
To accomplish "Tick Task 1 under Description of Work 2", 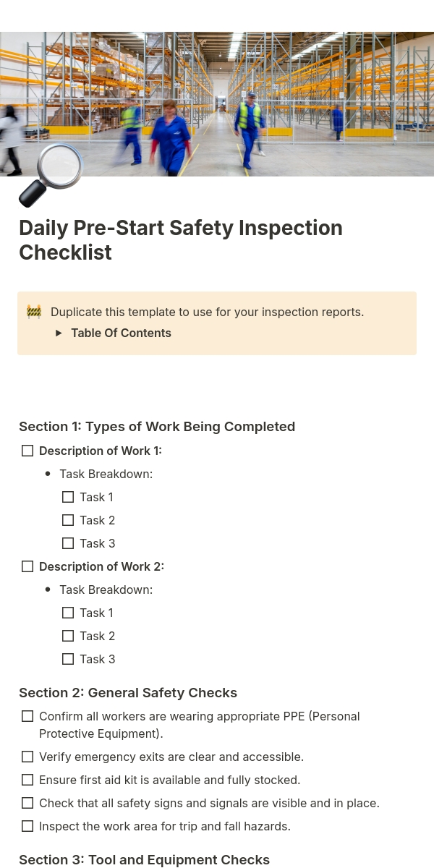I will tap(68, 613).
